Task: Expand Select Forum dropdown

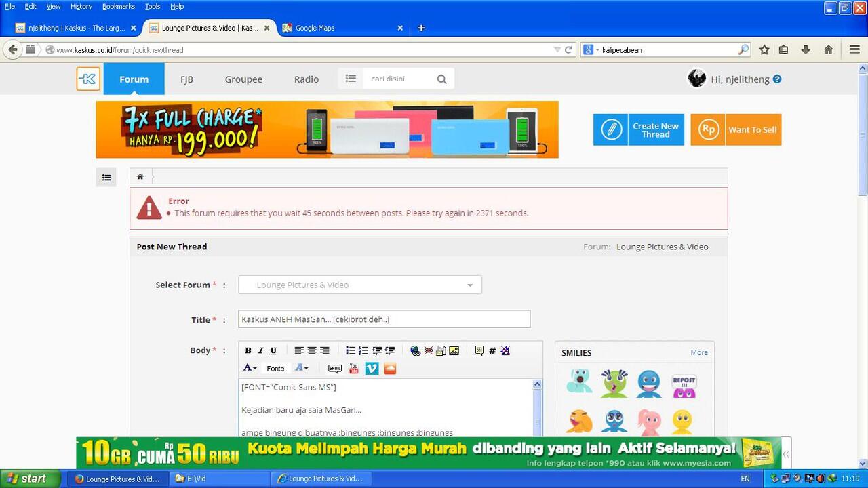Action: coord(360,285)
